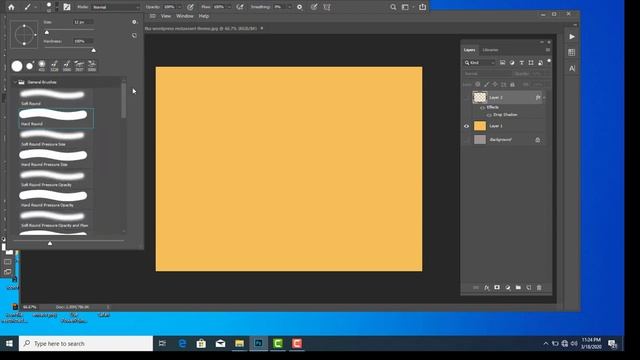Filter for type layers icon
Image resolution: width=640 pixels, height=360 pixels.
click(521, 63)
